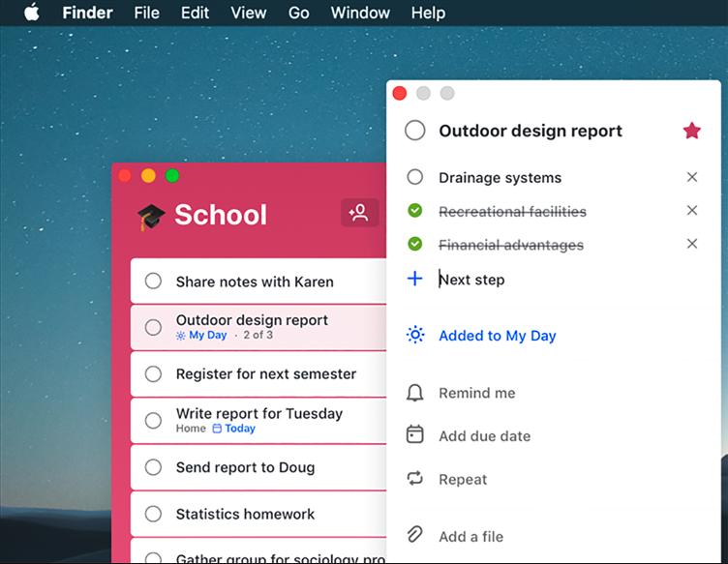Click Gather group for sociology task row

258,552
